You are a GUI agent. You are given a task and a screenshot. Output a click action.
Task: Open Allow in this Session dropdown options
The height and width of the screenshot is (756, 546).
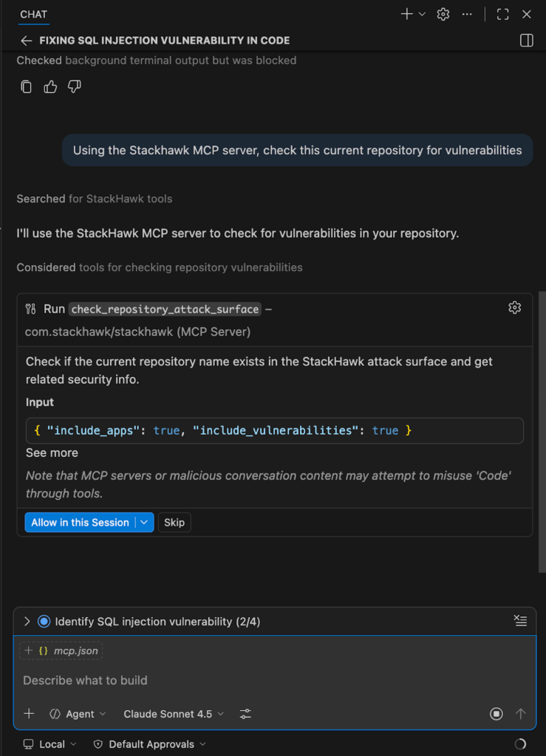pyautogui.click(x=145, y=522)
